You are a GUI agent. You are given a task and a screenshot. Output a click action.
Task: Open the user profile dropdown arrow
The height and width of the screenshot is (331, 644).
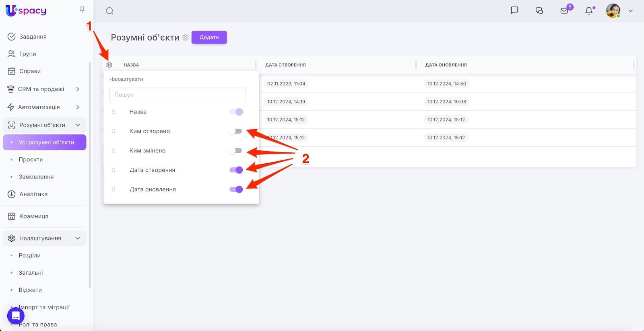631,11
